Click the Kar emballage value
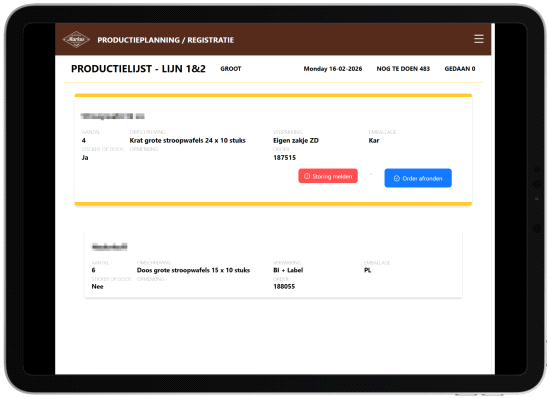550x398 pixels. pos(374,141)
